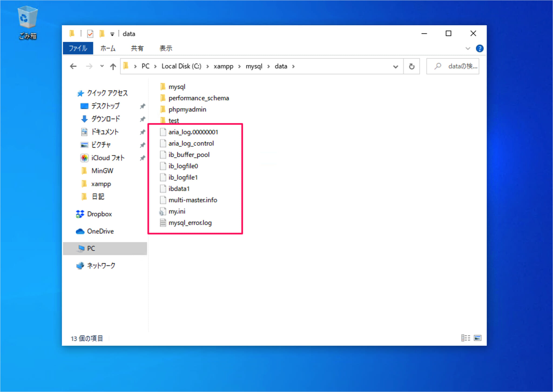Open the ファイル menu tab
Image resolution: width=553 pixels, height=392 pixels.
78,48
